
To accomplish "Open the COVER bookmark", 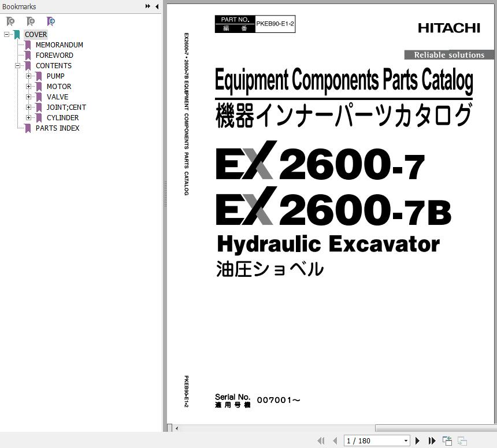I will [36, 34].
